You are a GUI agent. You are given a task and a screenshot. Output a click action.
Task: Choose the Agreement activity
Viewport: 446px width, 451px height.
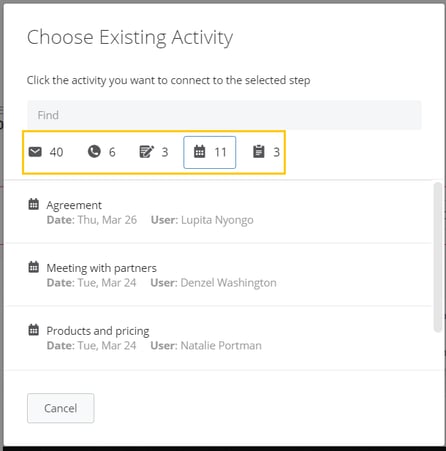219,212
